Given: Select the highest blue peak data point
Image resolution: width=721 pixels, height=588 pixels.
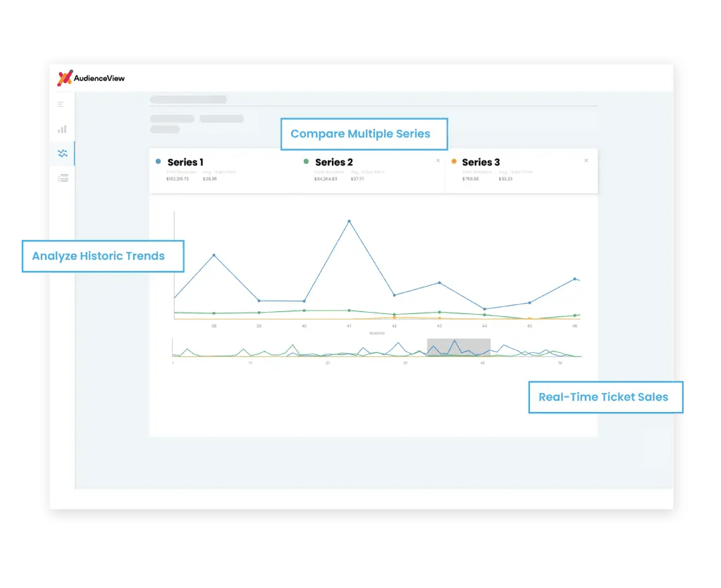Looking at the screenshot, I should (x=349, y=220).
